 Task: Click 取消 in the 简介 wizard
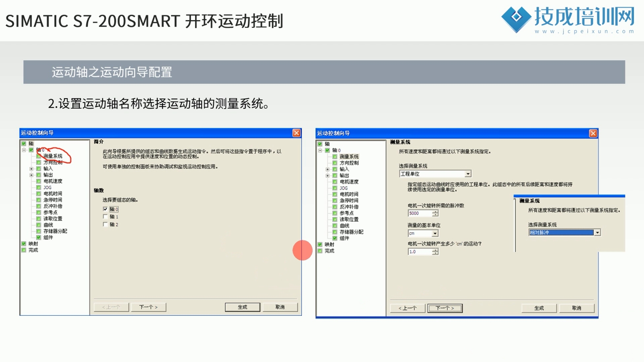click(x=280, y=307)
